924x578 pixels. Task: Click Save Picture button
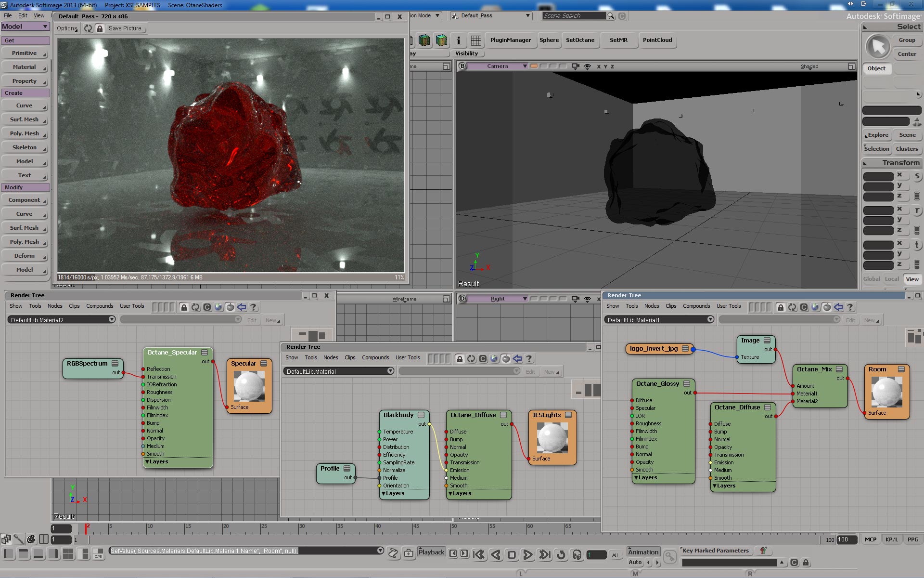tap(125, 28)
